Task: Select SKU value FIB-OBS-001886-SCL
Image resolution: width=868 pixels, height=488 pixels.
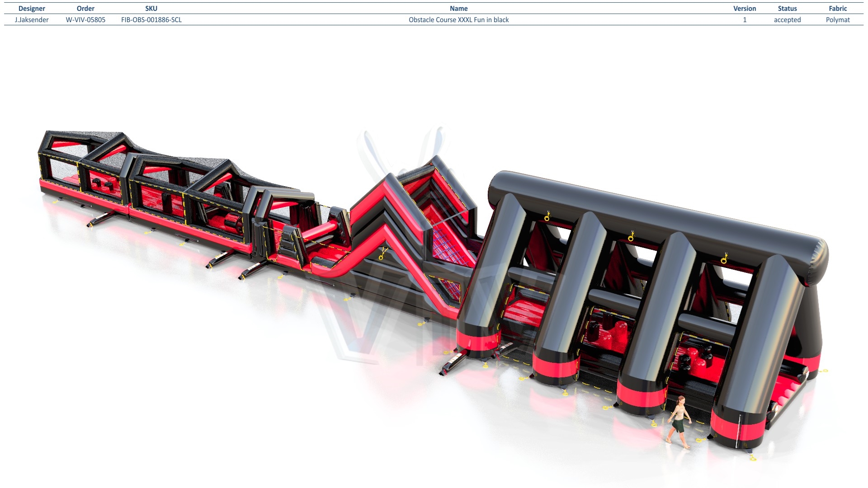Action: point(151,20)
